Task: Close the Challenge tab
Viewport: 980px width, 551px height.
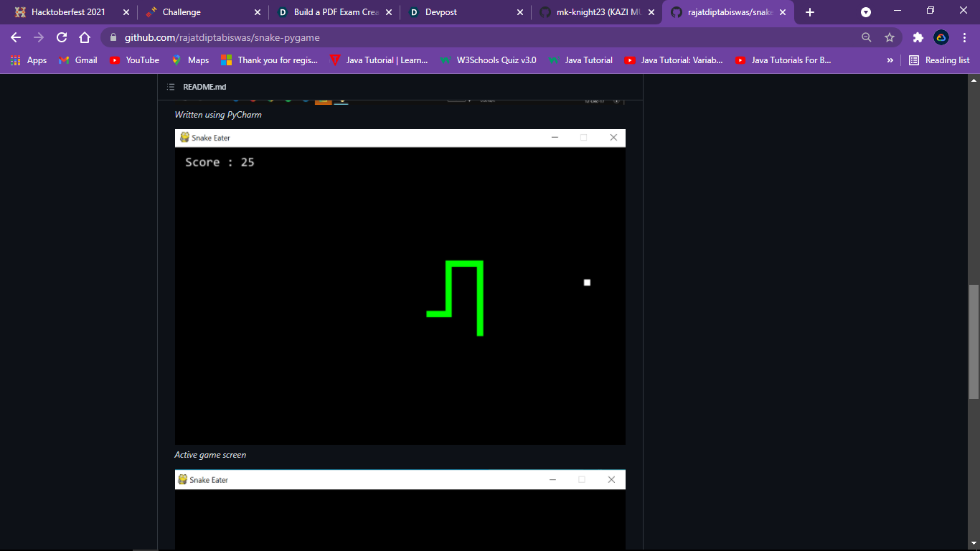Action: 258,12
